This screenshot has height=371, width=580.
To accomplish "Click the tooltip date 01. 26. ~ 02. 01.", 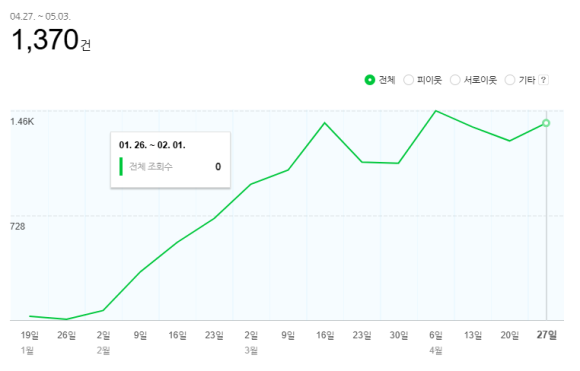I will pos(152,145).
